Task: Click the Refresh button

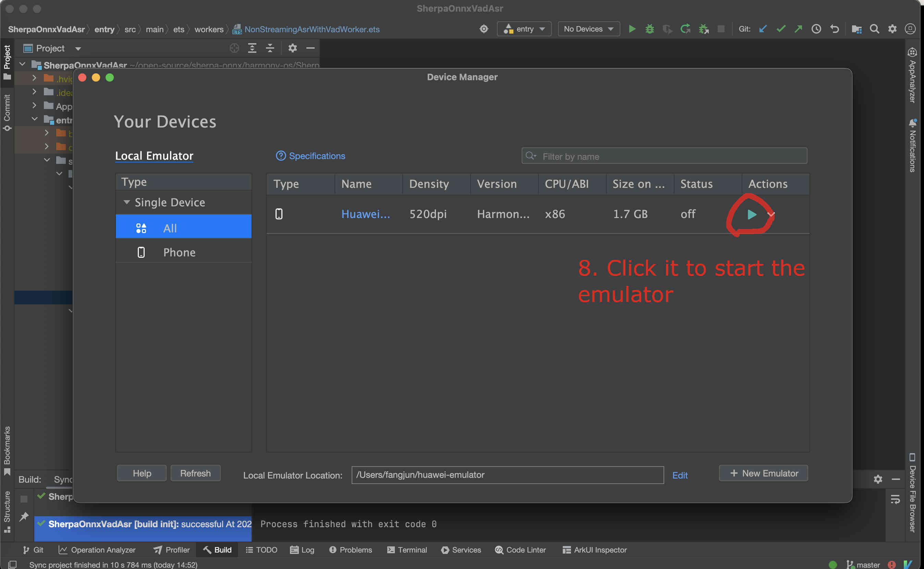Action: tap(195, 473)
